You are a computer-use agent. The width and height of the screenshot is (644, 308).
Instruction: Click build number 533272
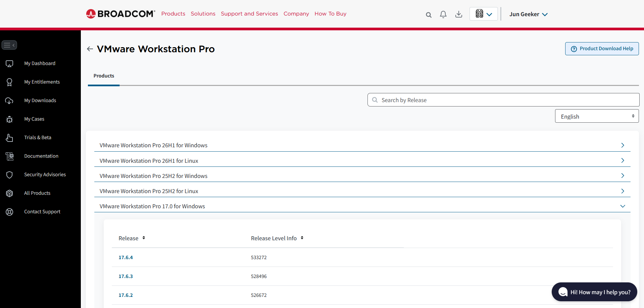(x=259, y=257)
